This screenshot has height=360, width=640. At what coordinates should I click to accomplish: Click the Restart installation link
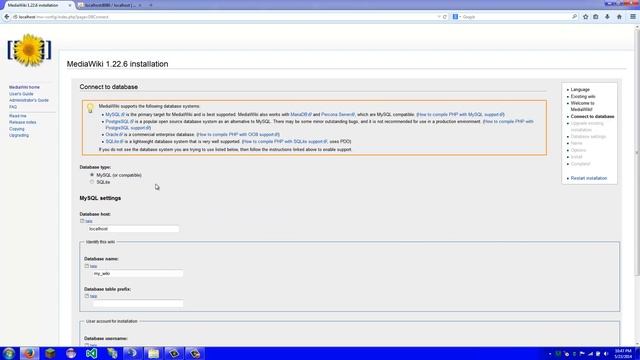coord(589,178)
